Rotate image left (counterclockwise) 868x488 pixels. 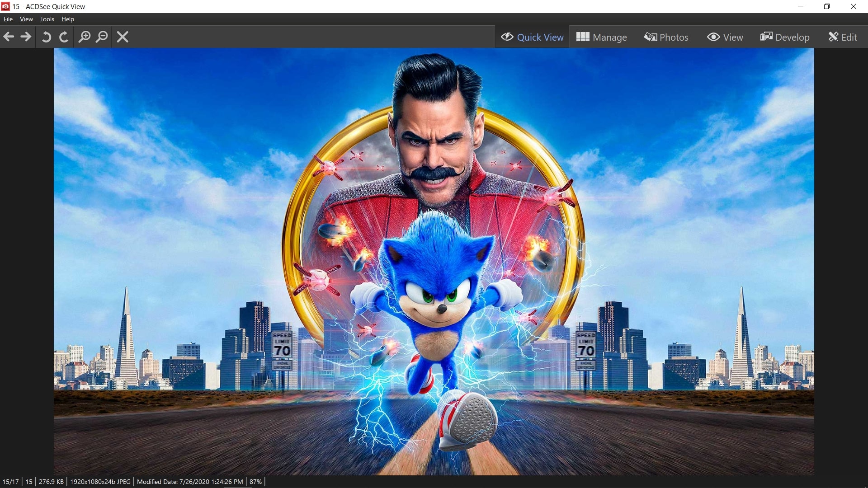tap(46, 37)
